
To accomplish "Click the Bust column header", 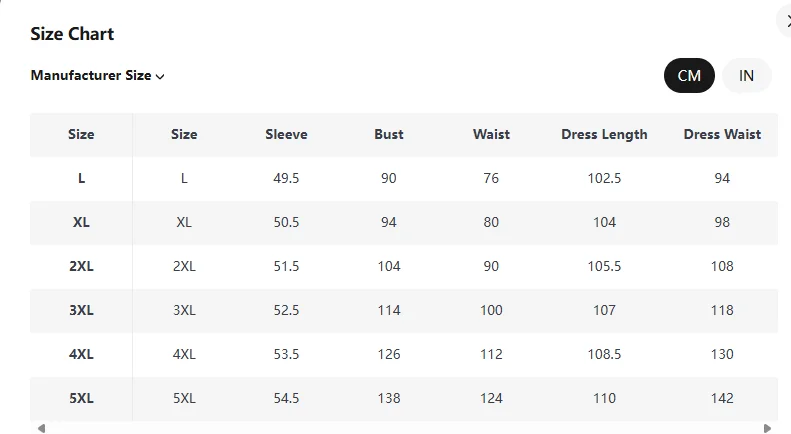I will pos(389,134).
